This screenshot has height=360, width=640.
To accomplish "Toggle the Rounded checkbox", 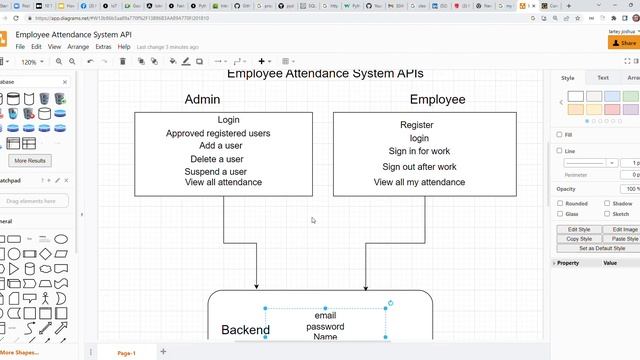I will 560,203.
